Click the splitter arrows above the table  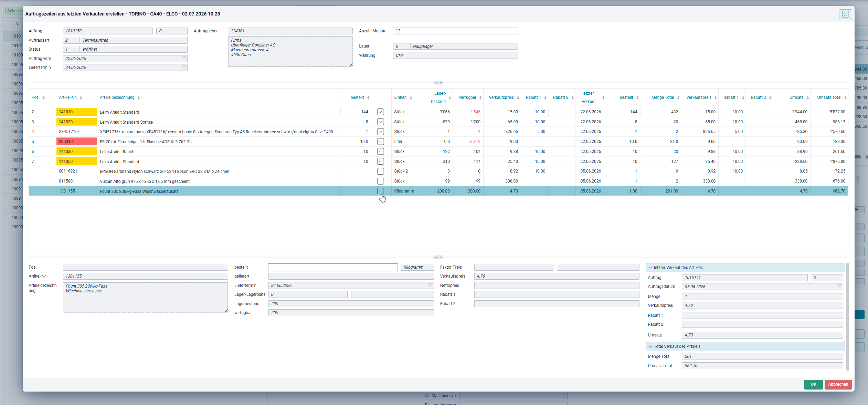[x=438, y=83]
